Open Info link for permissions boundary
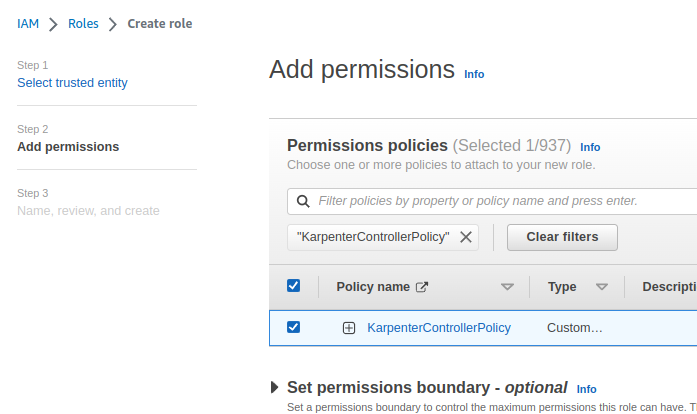Viewport: 697px width, 414px height. coord(586,389)
